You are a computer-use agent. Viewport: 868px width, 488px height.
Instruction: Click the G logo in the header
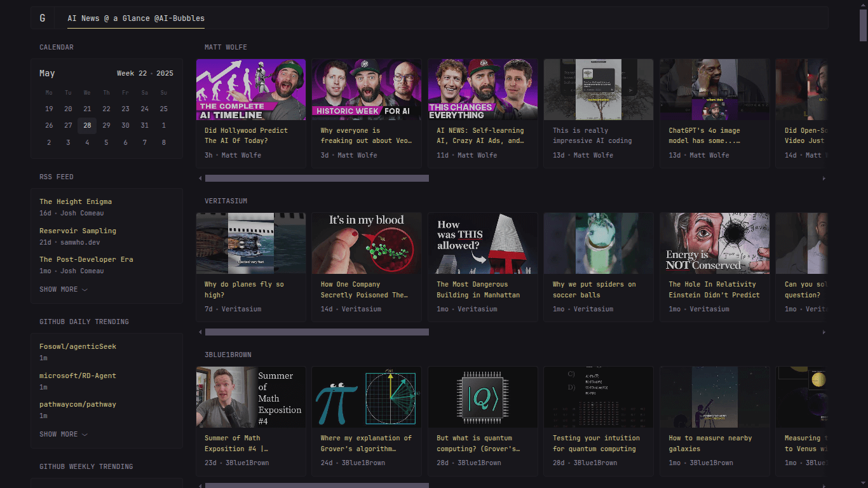point(43,18)
